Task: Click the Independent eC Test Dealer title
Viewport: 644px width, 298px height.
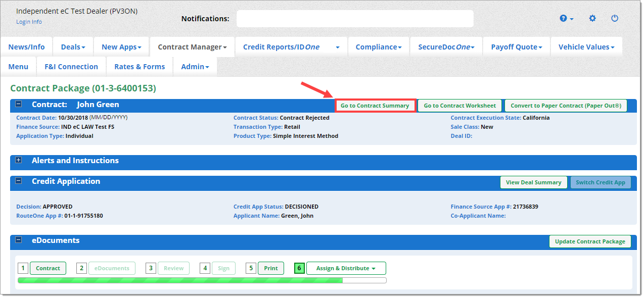Action: [77, 11]
